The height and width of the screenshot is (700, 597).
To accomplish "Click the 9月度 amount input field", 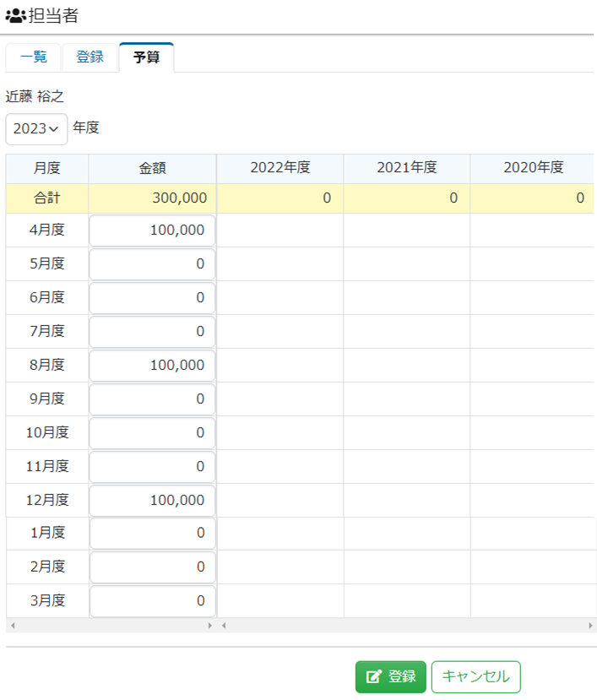I will pyautogui.click(x=152, y=399).
